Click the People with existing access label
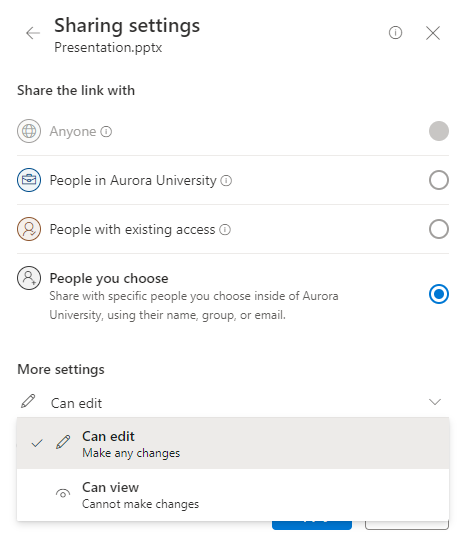The height and width of the screenshot is (546, 465). 132,230
